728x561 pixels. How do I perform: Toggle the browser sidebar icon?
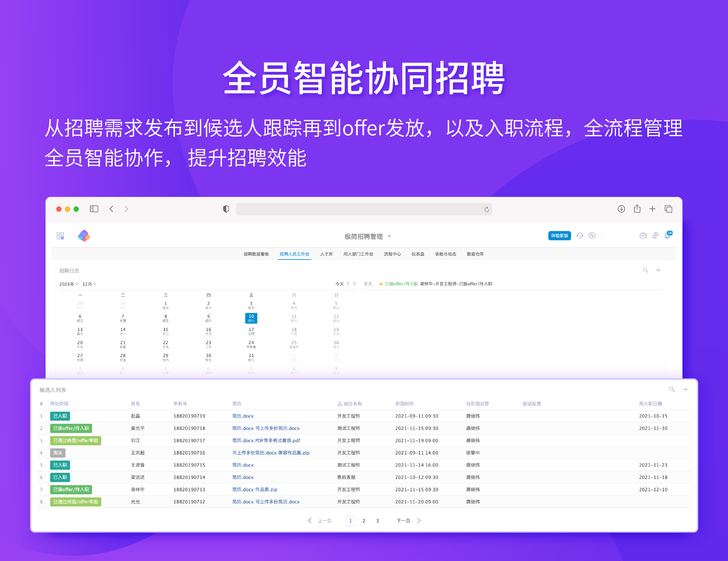point(94,209)
